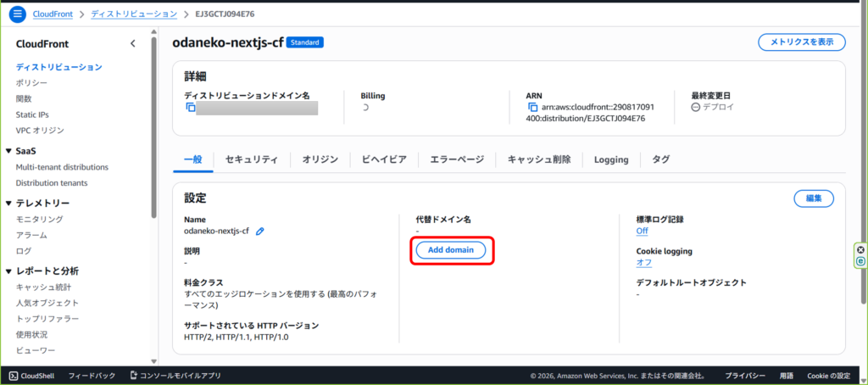Click the sidebar vertical scrollbar
The height and width of the screenshot is (385, 868).
pos(153,127)
